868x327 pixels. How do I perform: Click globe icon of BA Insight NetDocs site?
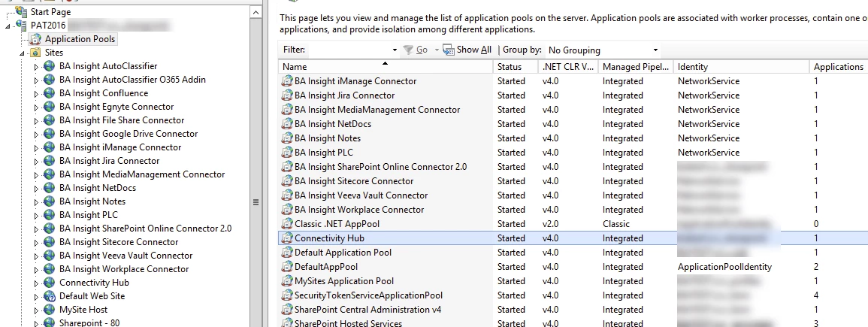[x=50, y=188]
